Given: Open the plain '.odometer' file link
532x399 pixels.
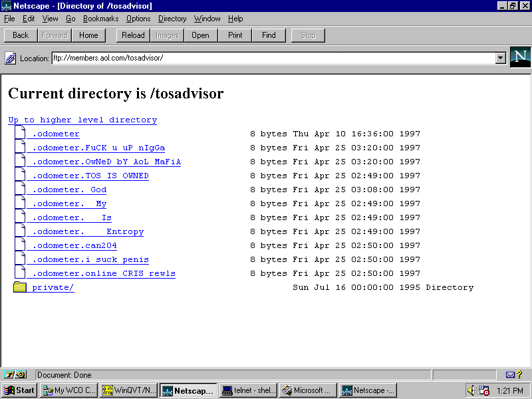Looking at the screenshot, I should (x=56, y=134).
